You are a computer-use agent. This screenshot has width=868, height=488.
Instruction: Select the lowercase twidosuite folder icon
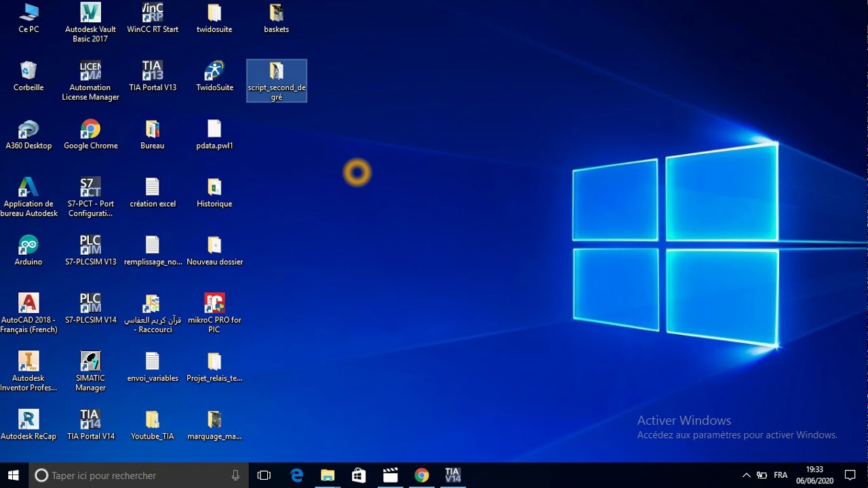pos(214,18)
